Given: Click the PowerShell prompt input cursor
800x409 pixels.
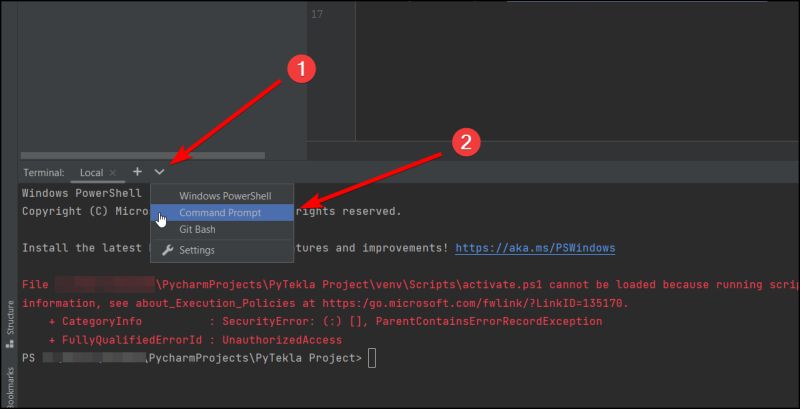Looking at the screenshot, I should click(x=372, y=358).
